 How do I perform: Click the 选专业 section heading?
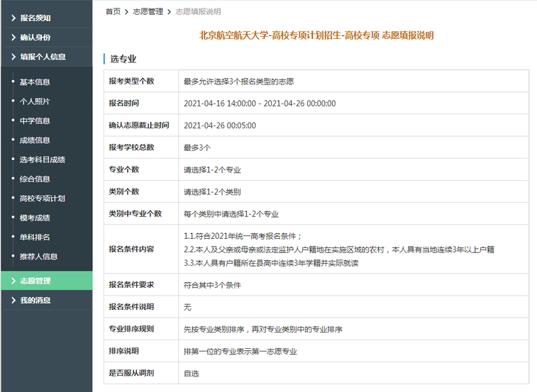(123, 59)
